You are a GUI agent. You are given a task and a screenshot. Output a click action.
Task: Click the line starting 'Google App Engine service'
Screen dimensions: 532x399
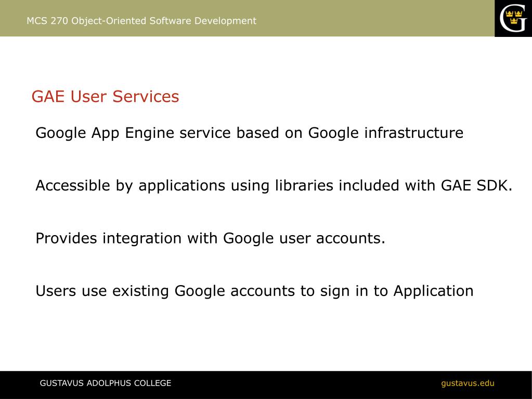tap(250, 133)
